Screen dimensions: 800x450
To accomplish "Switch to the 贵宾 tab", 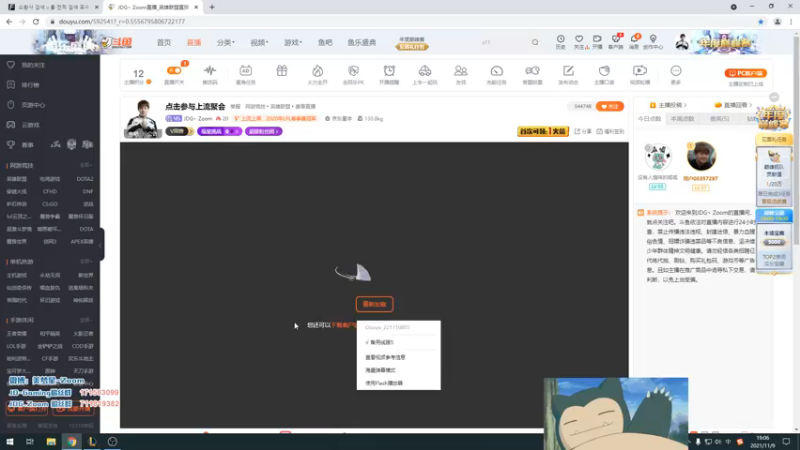I will tap(719, 118).
